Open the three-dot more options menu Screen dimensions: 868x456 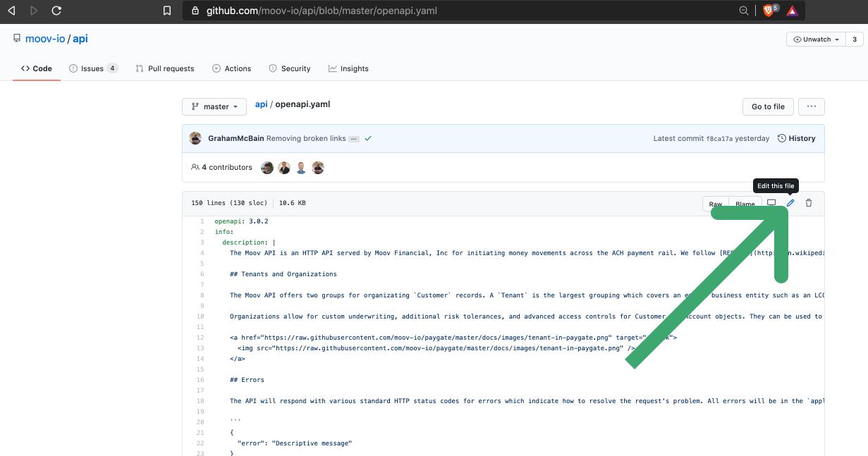(x=812, y=106)
